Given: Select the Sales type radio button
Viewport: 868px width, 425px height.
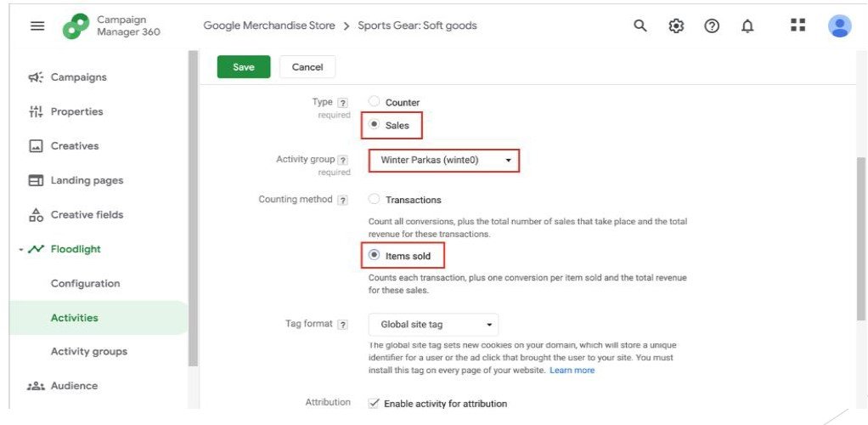Looking at the screenshot, I should (375, 125).
